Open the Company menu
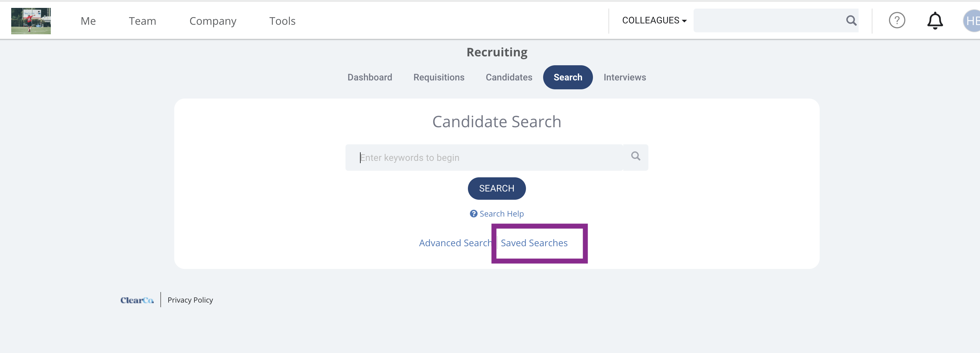980x353 pixels. point(212,21)
